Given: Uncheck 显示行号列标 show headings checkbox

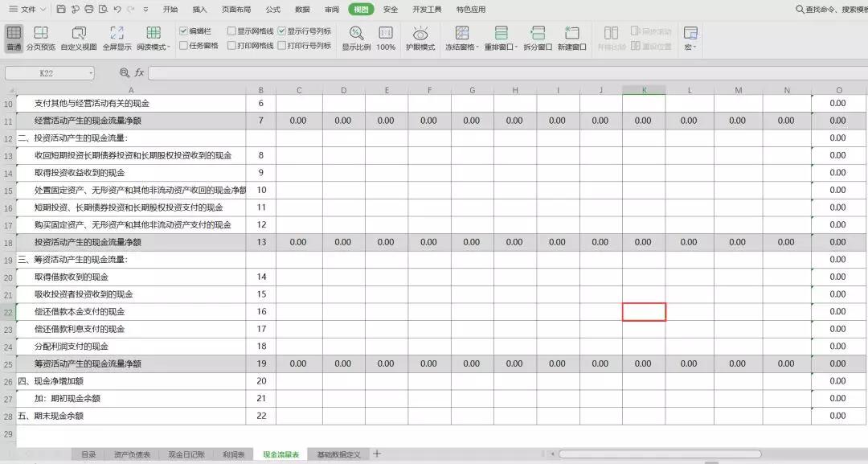Looking at the screenshot, I should tap(282, 31).
